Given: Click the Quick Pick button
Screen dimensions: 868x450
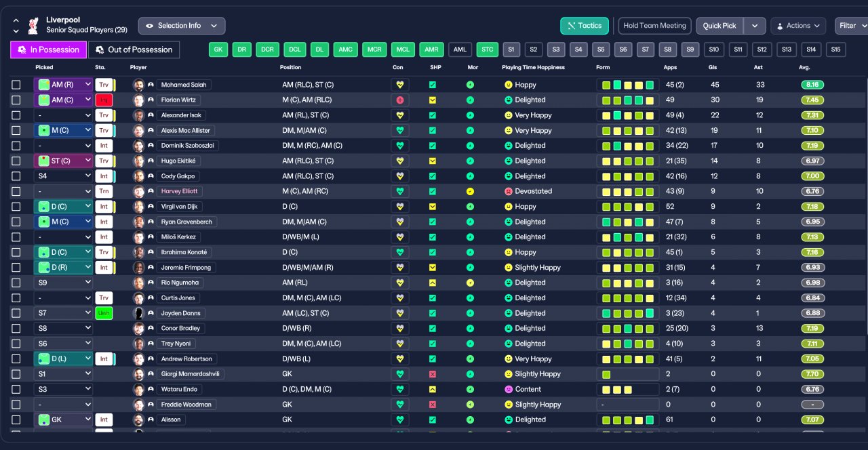Looking at the screenshot, I should click(x=719, y=26).
